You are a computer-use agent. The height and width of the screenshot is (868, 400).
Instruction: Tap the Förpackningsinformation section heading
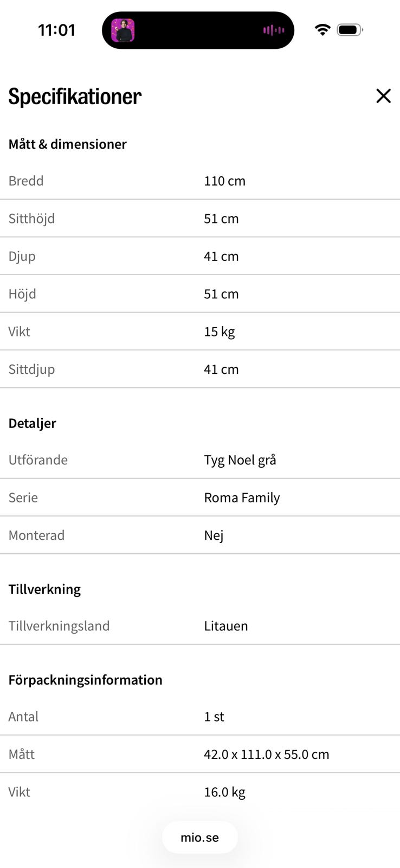85,680
